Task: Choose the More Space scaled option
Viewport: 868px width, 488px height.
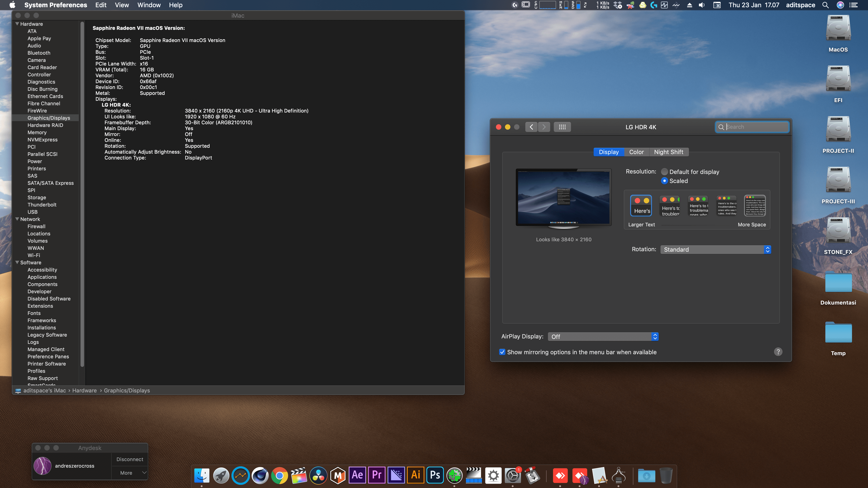Action: coord(755,205)
